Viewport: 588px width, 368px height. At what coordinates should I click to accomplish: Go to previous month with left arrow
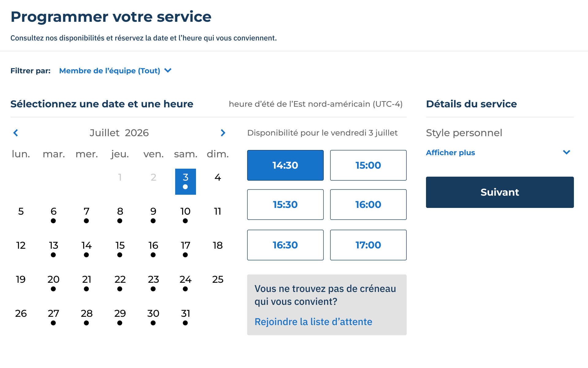16,133
